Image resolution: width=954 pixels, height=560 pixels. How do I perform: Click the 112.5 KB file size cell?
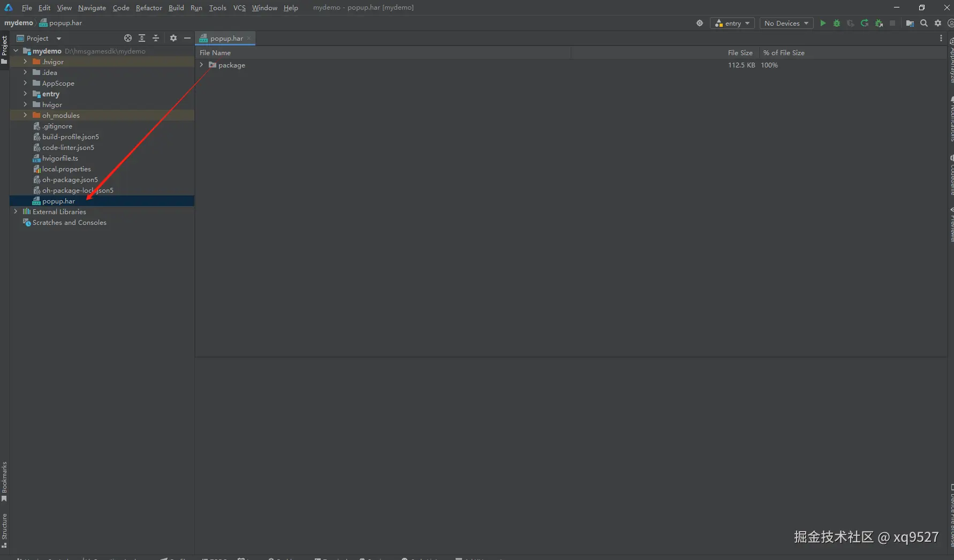[741, 65]
